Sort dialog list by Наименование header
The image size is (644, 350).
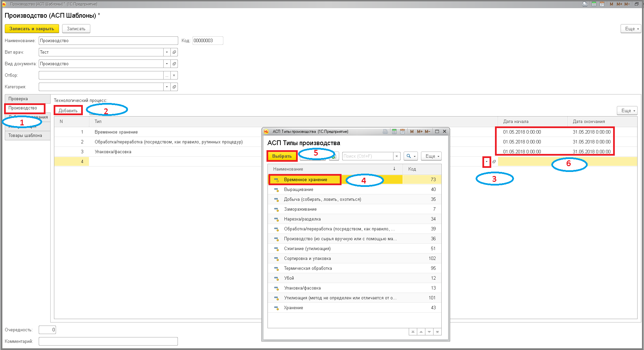pyautogui.click(x=335, y=169)
